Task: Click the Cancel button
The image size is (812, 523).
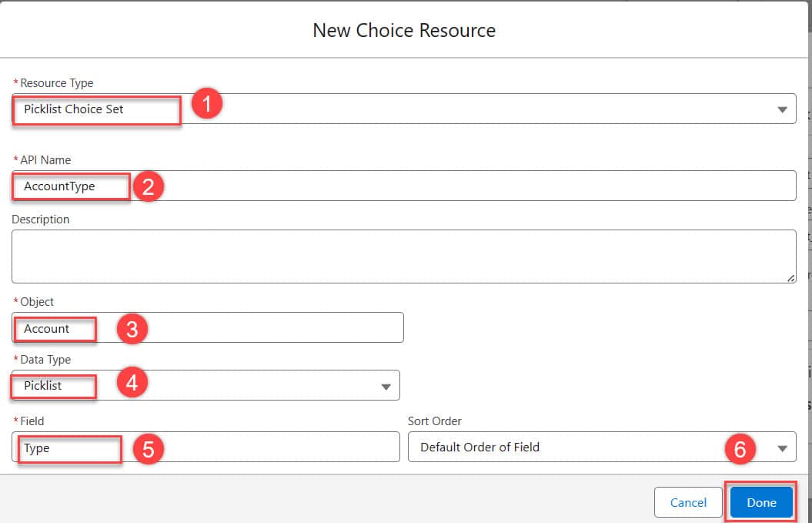Action: coord(688,502)
